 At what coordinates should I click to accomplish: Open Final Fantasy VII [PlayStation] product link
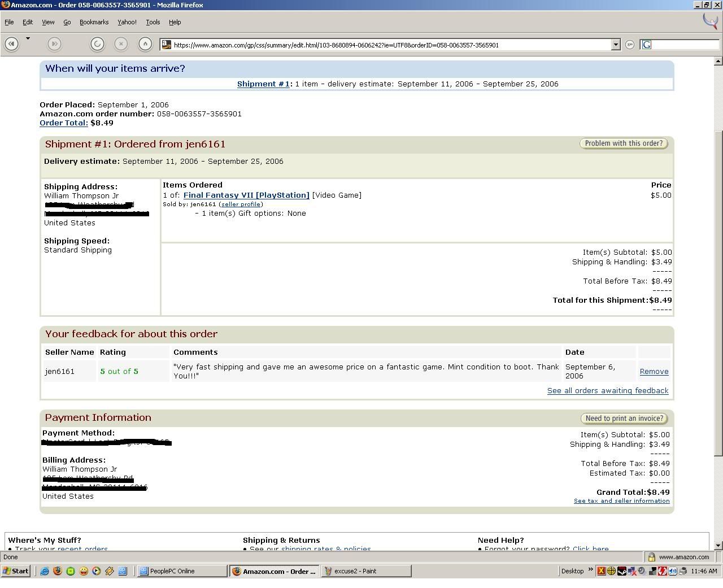(246, 195)
